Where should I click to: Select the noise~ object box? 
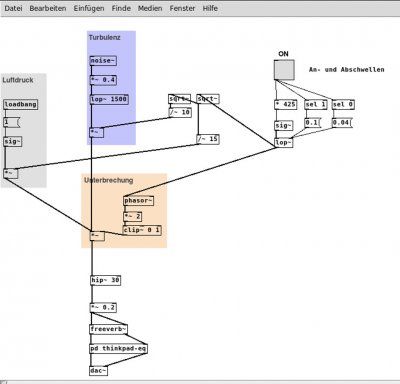pyautogui.click(x=103, y=61)
